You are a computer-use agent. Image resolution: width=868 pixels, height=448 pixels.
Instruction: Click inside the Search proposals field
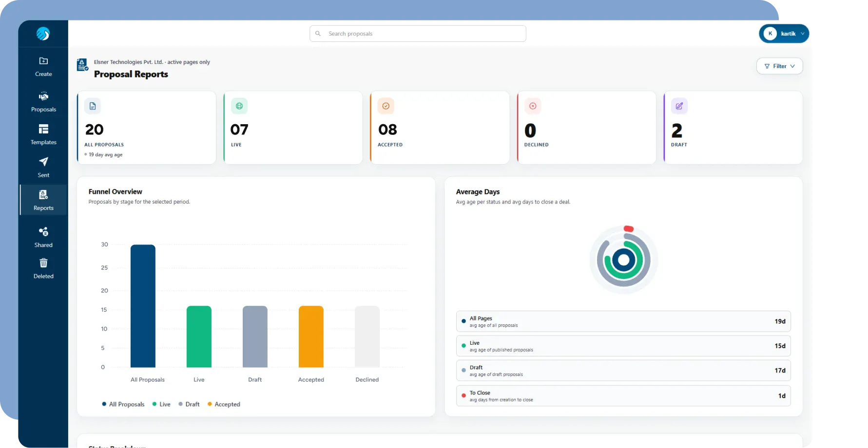(x=418, y=34)
